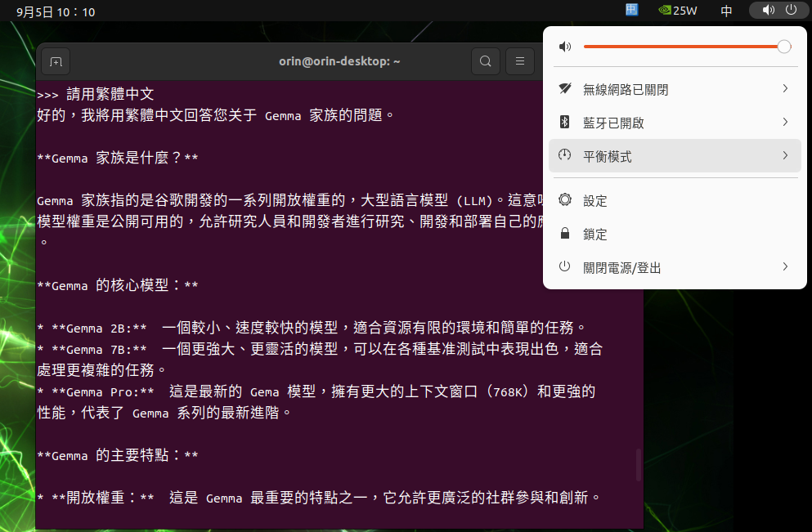Click power icon beside 關閉電源/登出
Image resolution: width=812 pixels, height=532 pixels.
pyautogui.click(x=565, y=266)
